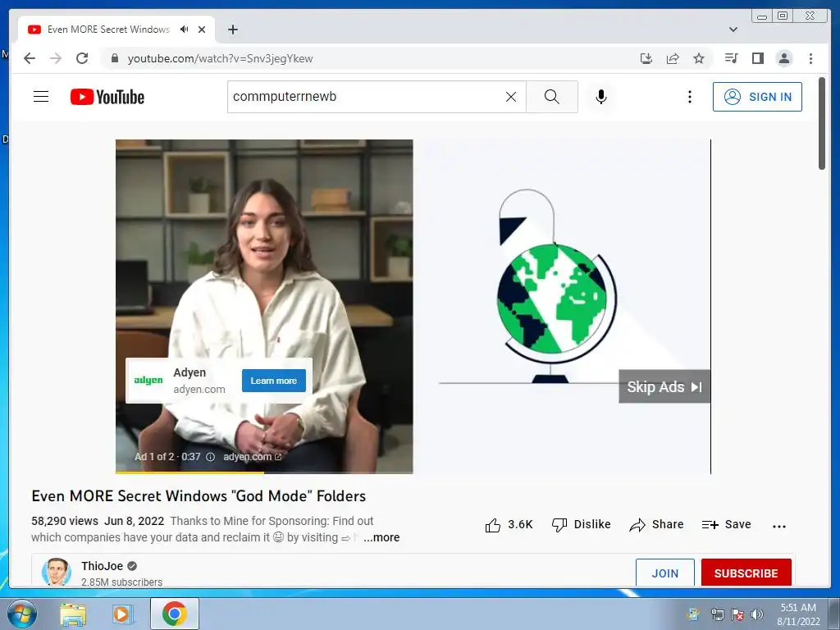Open ad info icon near timer

click(211, 457)
